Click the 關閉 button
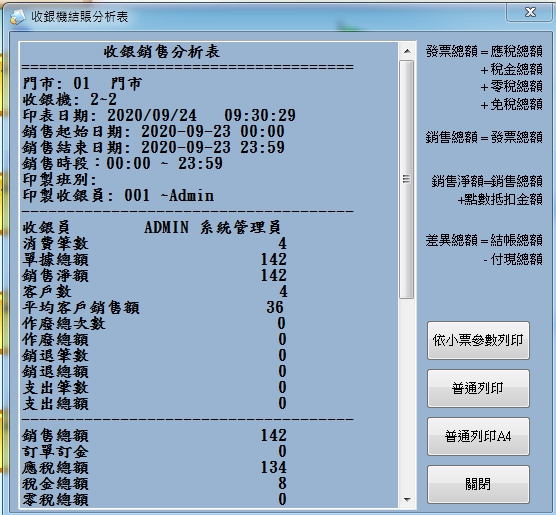 tap(478, 484)
